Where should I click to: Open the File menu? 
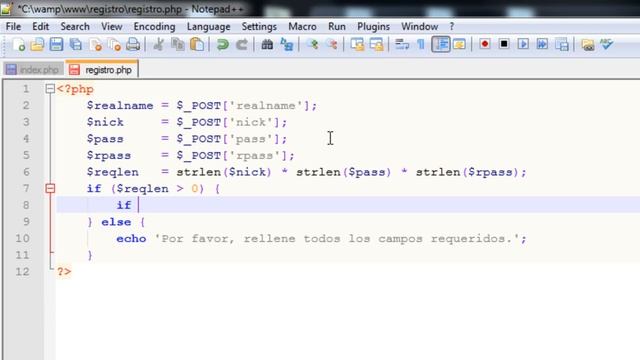point(13,27)
